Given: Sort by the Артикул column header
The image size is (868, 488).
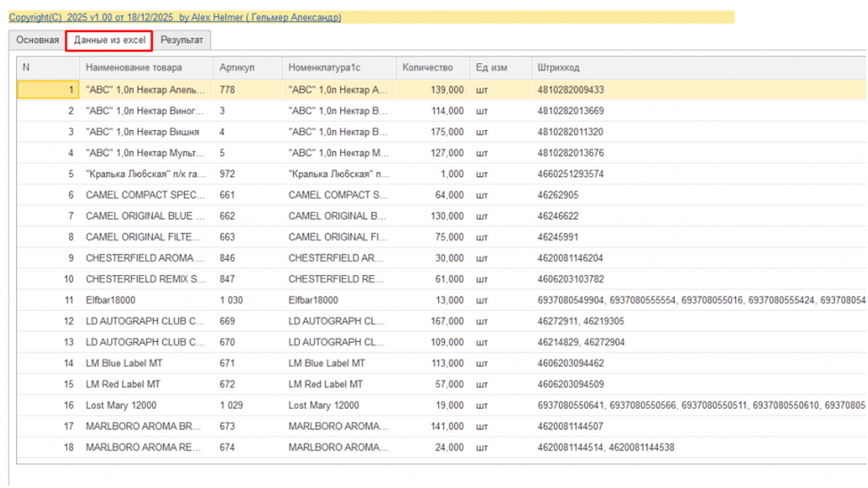Looking at the screenshot, I should [237, 68].
